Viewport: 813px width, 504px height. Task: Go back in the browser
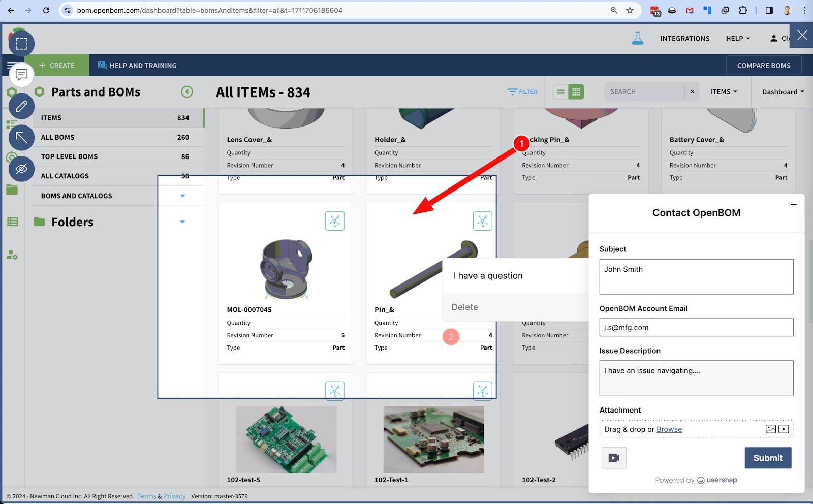pos(11,10)
